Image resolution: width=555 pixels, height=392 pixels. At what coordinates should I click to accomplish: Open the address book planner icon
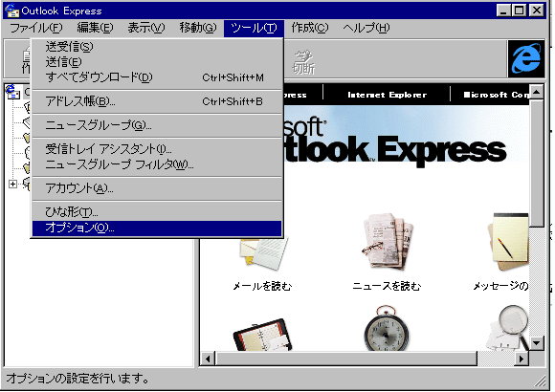point(262,335)
